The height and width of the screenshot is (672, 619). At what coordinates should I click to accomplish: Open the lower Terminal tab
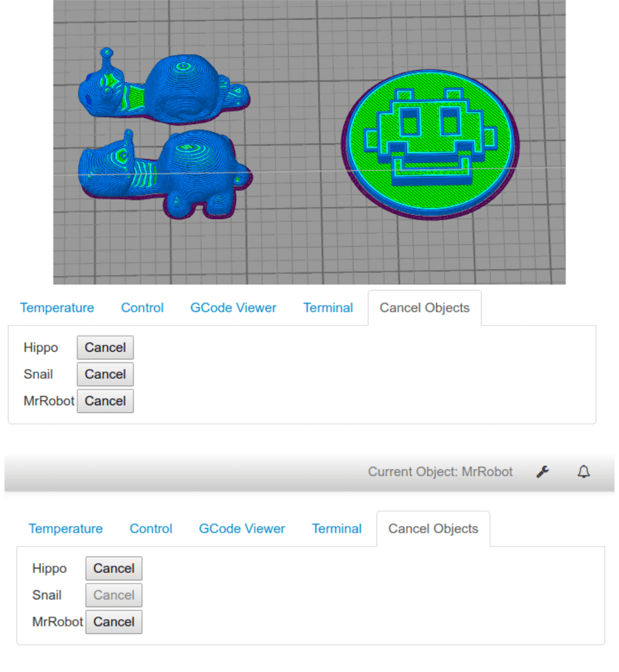click(337, 529)
